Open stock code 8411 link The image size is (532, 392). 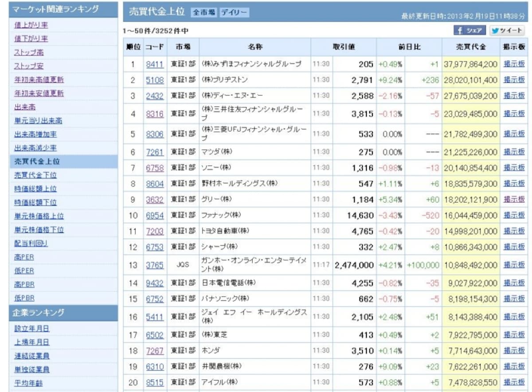coord(155,64)
